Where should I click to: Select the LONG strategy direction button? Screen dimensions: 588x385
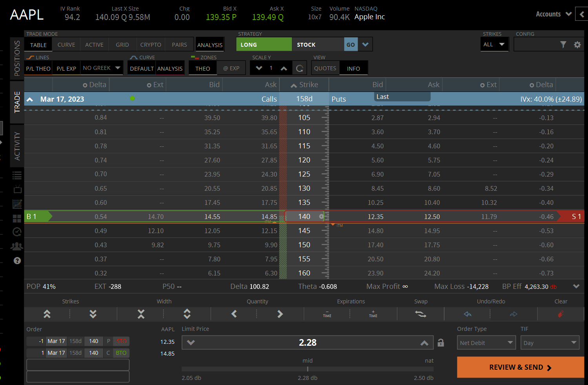click(x=264, y=44)
